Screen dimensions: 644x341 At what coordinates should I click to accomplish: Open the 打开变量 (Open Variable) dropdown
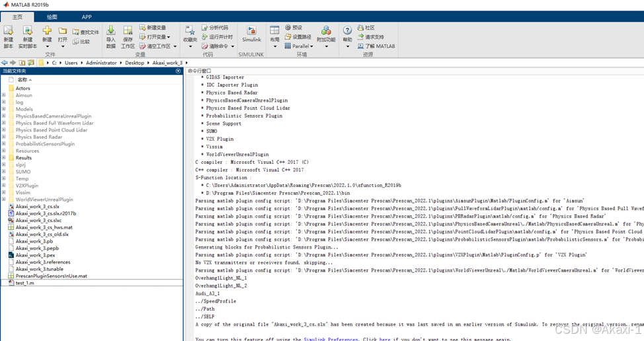coord(155,37)
